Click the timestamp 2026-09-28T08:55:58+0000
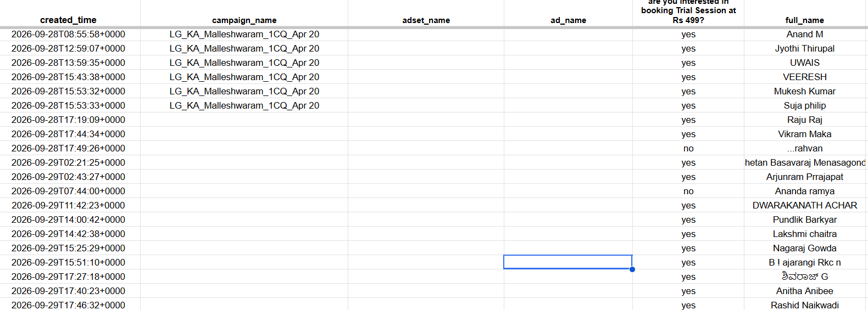The height and width of the screenshot is (310, 868). coord(68,34)
